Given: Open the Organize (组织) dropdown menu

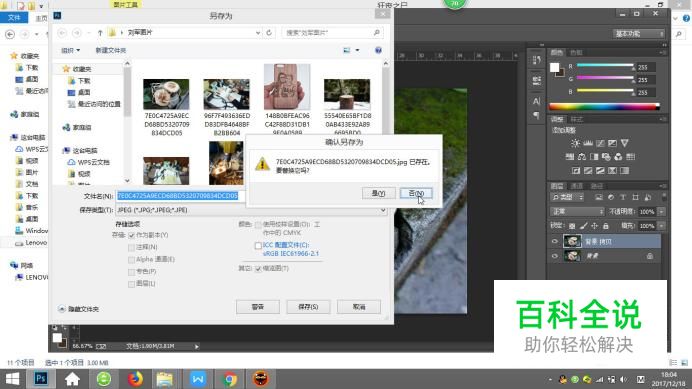Looking at the screenshot, I should point(71,50).
